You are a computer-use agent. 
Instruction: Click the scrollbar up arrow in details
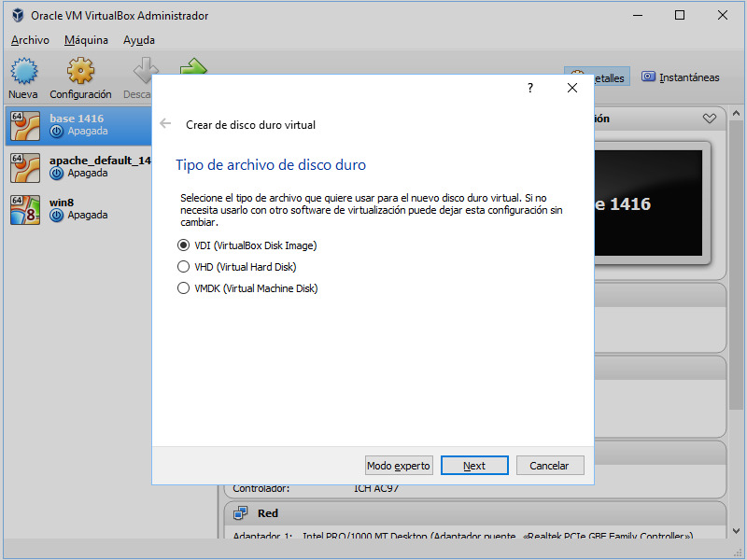(736, 114)
